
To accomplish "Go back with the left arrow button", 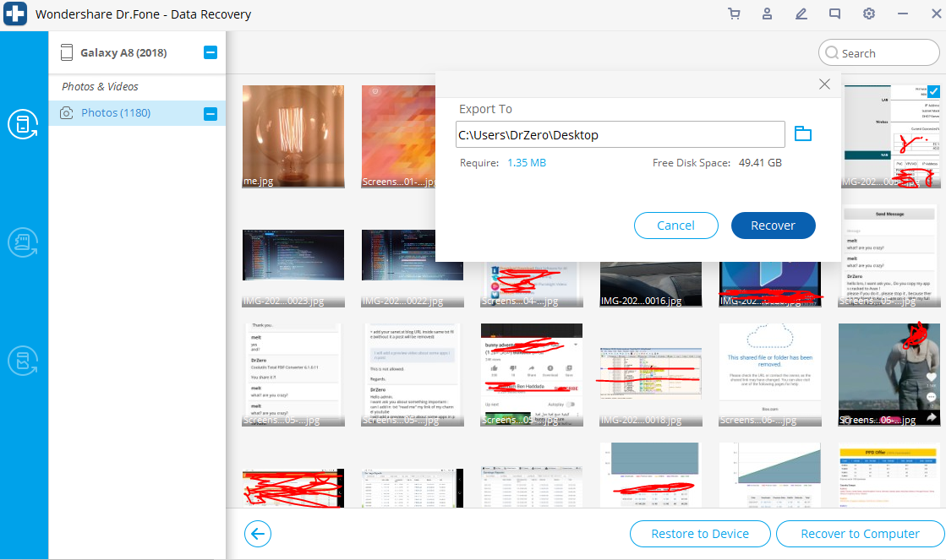I will point(258,534).
